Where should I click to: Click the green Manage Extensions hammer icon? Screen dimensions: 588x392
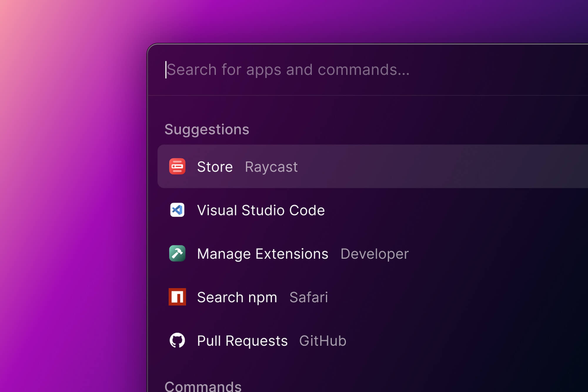click(177, 253)
